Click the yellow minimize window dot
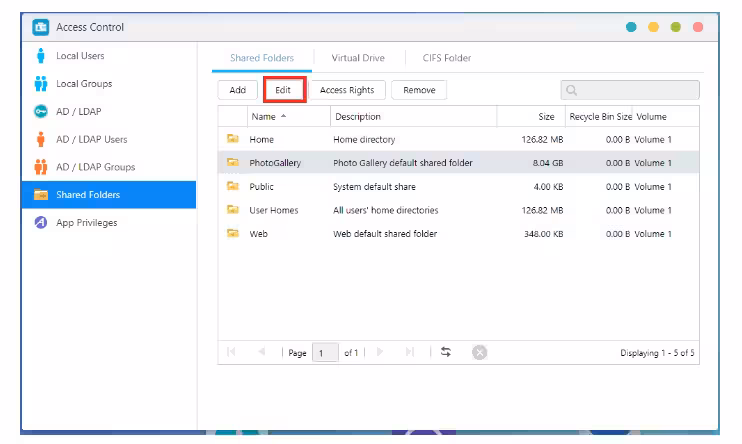The height and width of the screenshot is (444, 742). 654,27
